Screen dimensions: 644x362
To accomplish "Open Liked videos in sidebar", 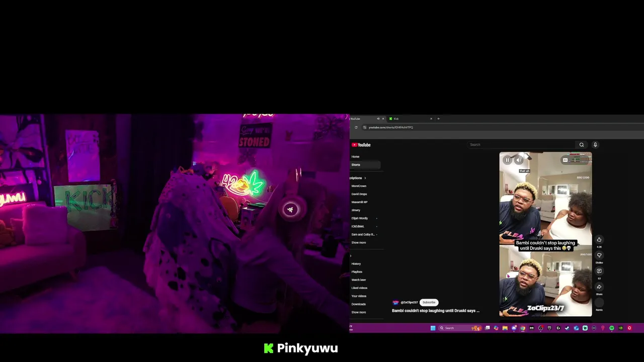I will 359,288.
